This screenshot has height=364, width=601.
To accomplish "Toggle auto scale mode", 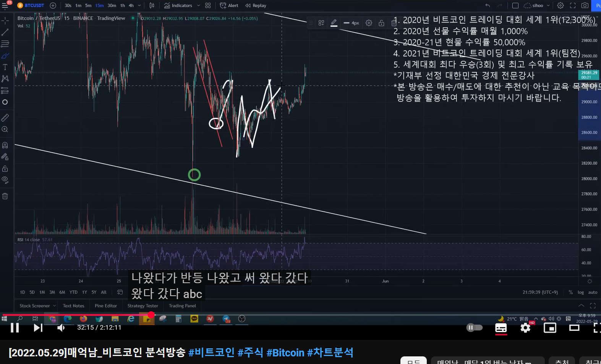I will point(593,292).
